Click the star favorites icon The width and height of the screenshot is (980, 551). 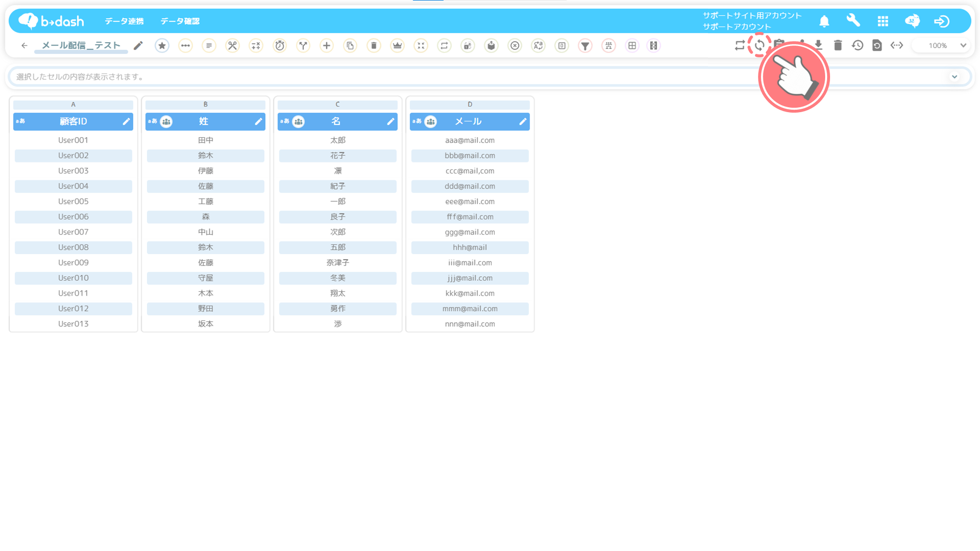point(162,46)
